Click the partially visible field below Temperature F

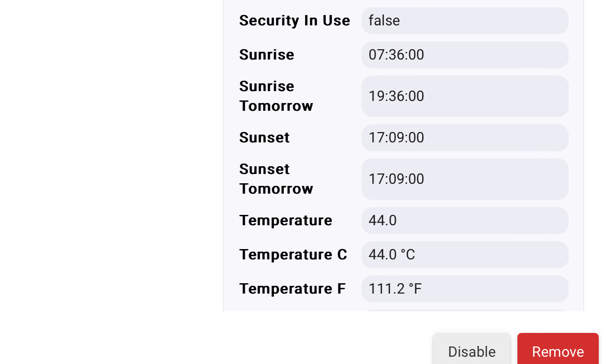click(x=465, y=310)
